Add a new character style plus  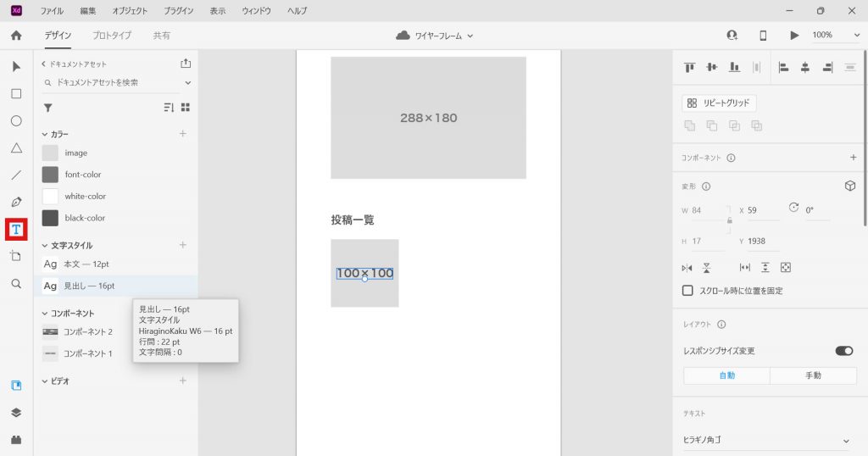(183, 245)
